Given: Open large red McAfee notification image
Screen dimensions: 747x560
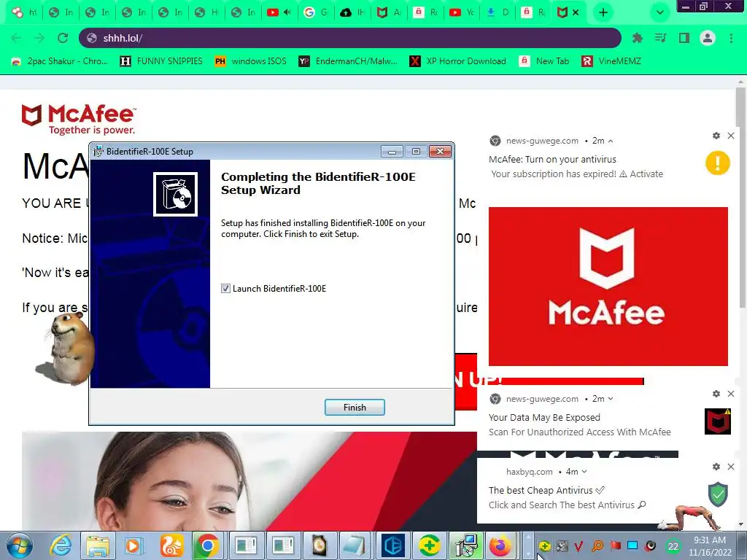Looking at the screenshot, I should [x=608, y=286].
